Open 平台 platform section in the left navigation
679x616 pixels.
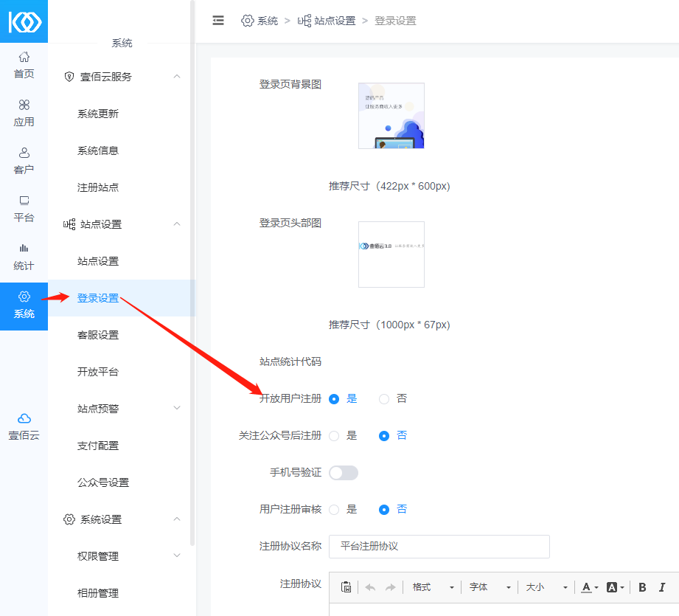click(24, 210)
